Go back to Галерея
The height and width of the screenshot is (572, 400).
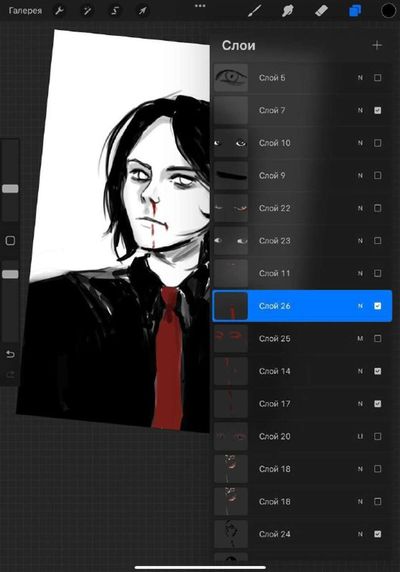click(x=25, y=11)
